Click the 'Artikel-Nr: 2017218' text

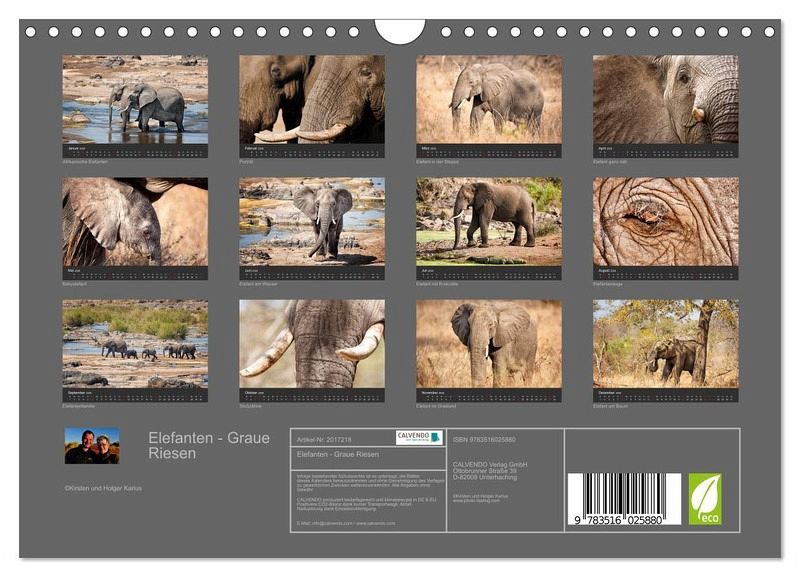pos(324,439)
